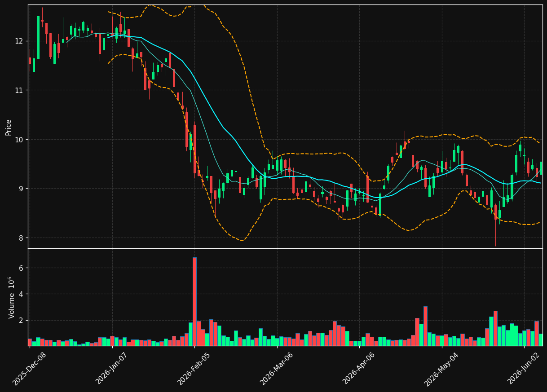
Task: Click the volume tick label 2
Action: point(21,321)
